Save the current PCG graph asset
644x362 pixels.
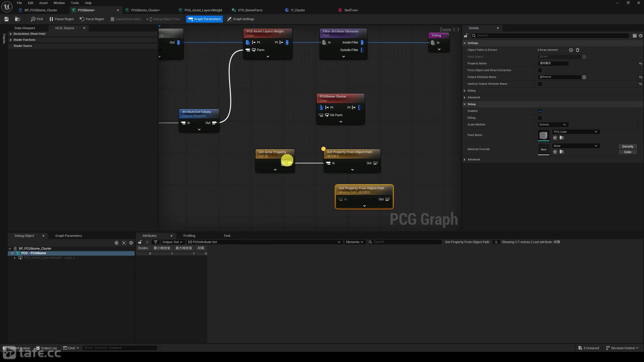click(x=7, y=19)
